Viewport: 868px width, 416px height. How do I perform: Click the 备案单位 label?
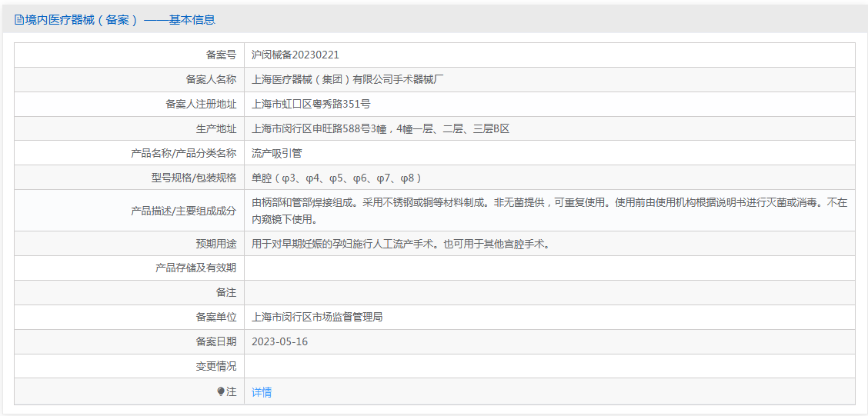coord(216,317)
